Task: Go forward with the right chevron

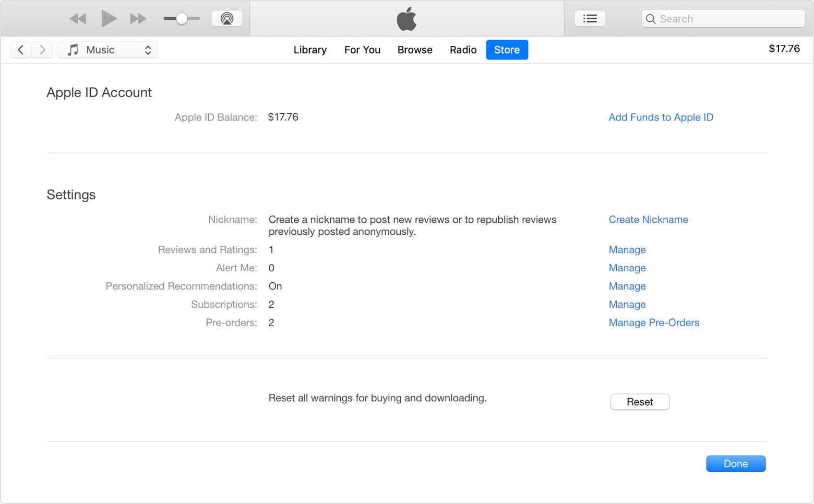Action: pos(42,50)
